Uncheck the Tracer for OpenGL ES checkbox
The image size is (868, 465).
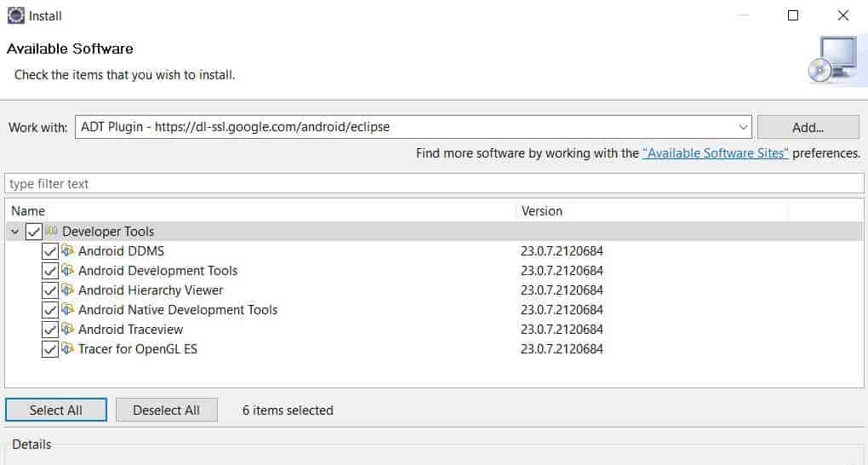pyautogui.click(x=50, y=349)
